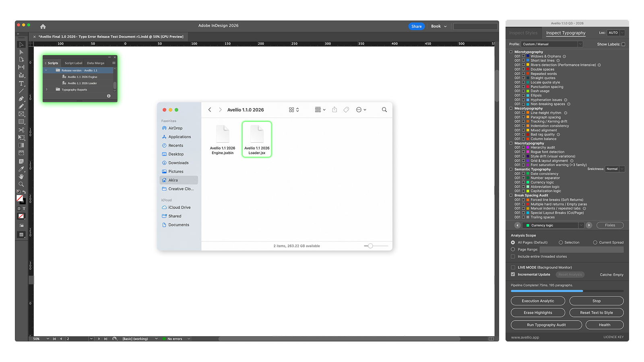
Task: Select the Hand tool
Action: tap(21, 177)
